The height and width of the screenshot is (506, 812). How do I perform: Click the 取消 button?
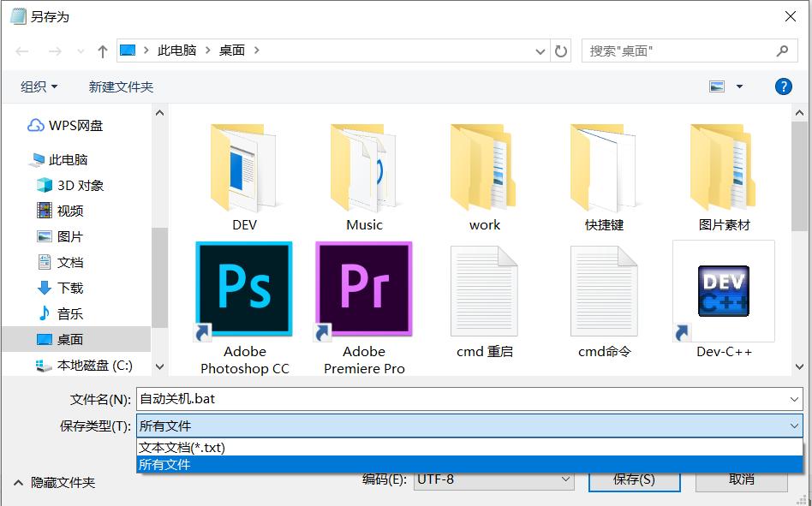[741, 479]
